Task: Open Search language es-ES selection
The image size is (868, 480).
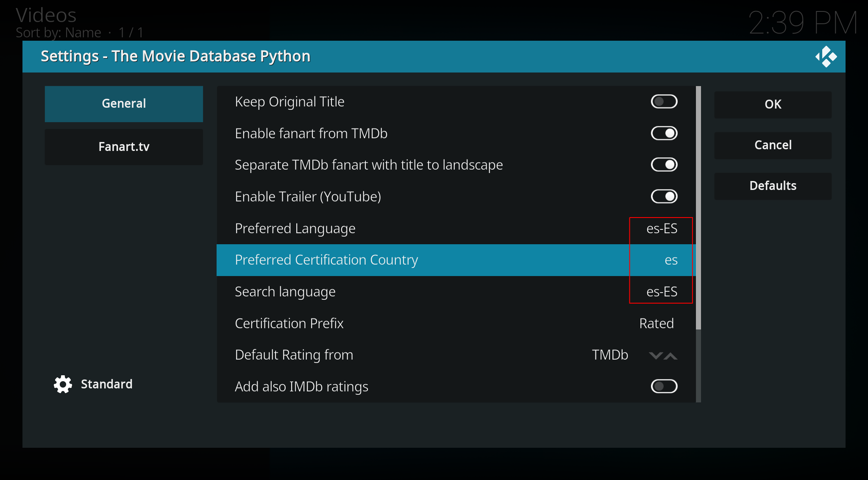Action: click(x=661, y=292)
